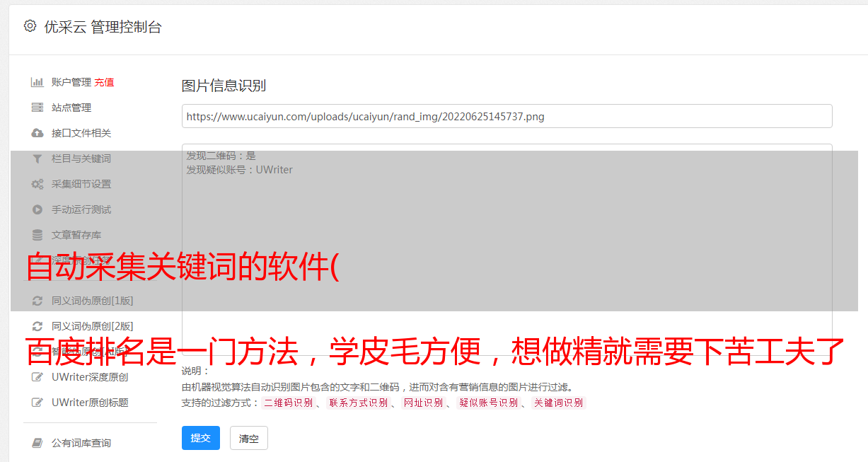The width and height of the screenshot is (868, 462).
Task: Click the bar chart icon for 账户管理
Action: pyautogui.click(x=37, y=82)
